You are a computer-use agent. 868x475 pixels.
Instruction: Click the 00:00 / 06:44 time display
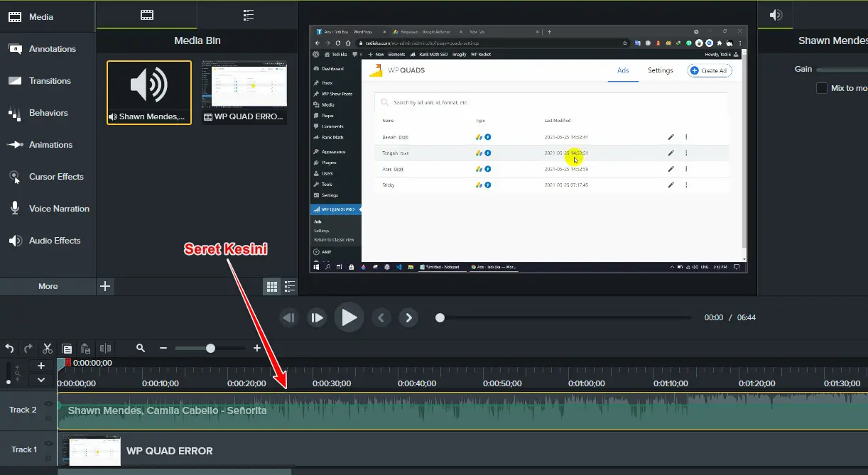pyautogui.click(x=730, y=317)
